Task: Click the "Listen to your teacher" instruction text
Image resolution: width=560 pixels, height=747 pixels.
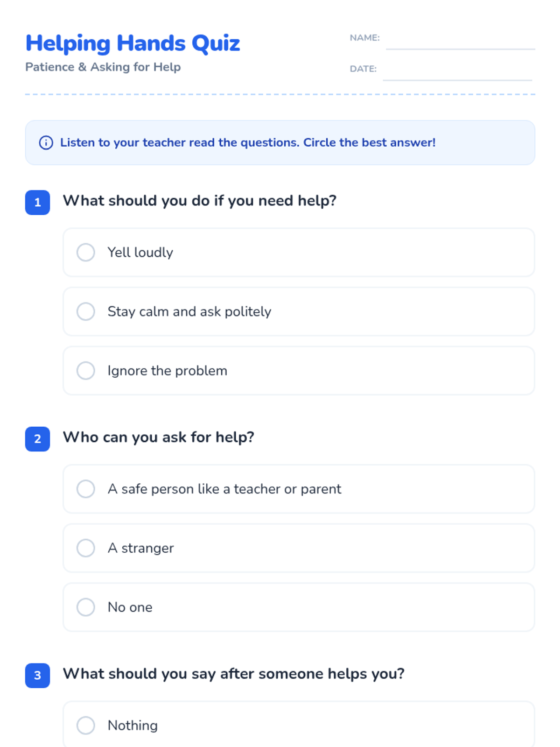Action: 247,142
